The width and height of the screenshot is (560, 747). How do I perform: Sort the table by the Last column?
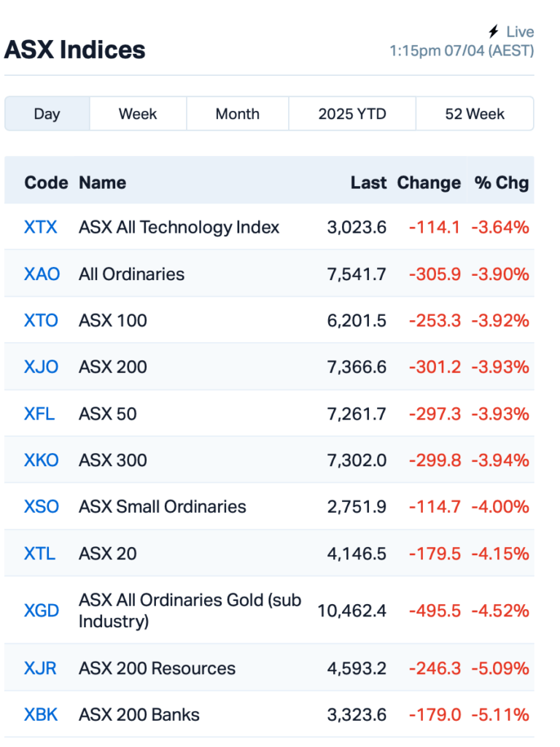point(369,182)
